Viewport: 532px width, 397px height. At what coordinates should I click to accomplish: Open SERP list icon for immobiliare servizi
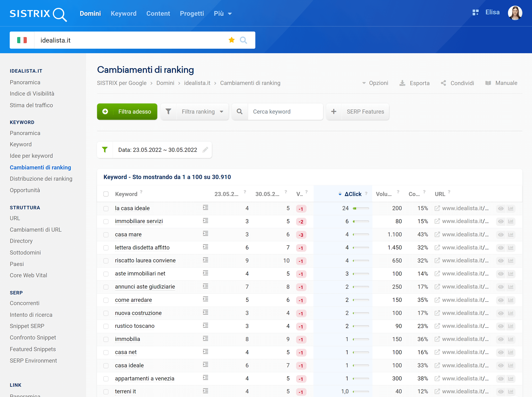tap(205, 221)
